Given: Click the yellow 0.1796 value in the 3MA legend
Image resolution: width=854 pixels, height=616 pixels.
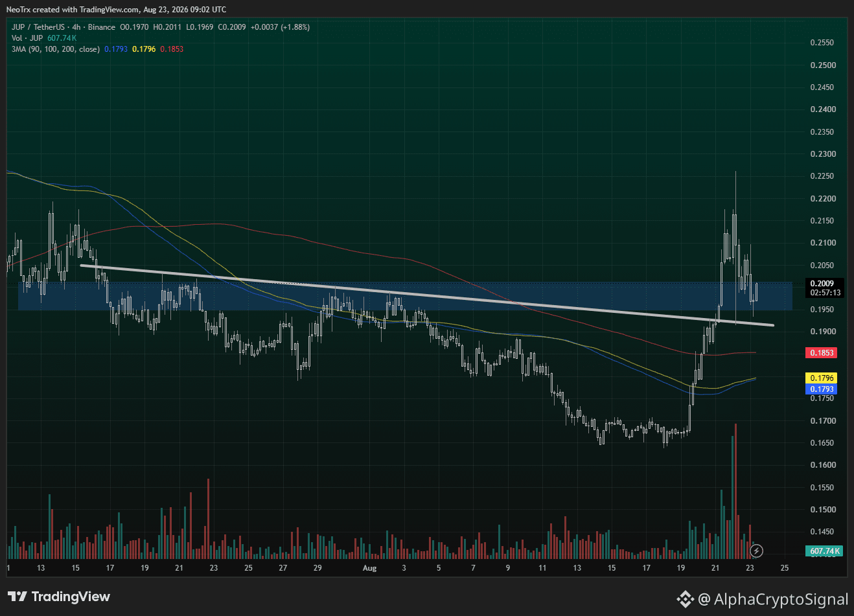Looking at the screenshot, I should click(144, 49).
